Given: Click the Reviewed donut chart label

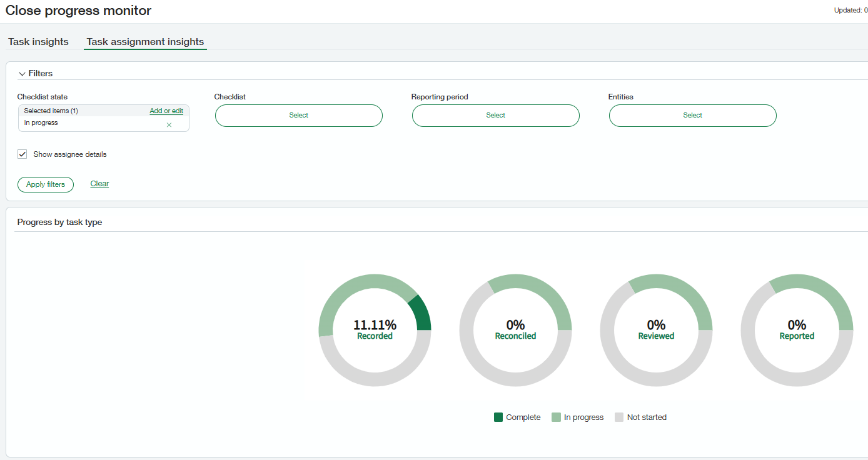Looking at the screenshot, I should [656, 336].
